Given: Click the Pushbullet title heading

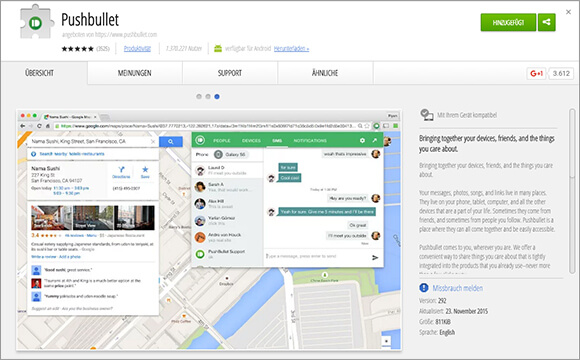Looking at the screenshot, I should click(x=90, y=19).
